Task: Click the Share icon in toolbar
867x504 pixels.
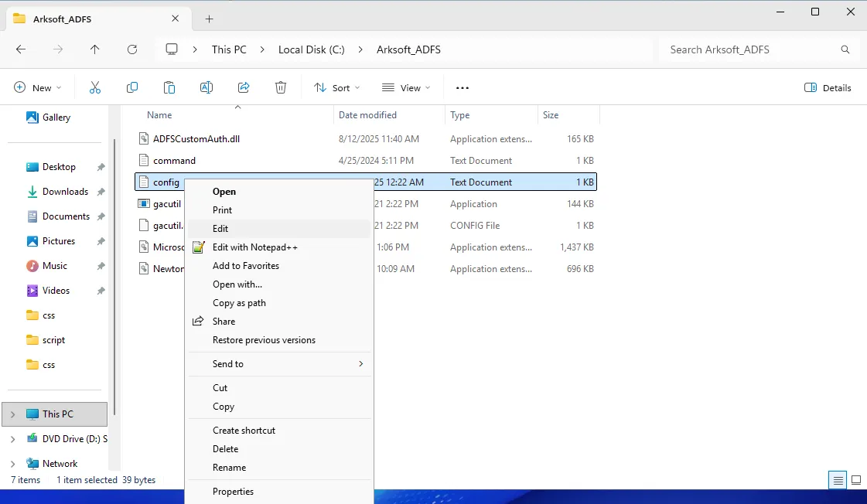Action: [244, 88]
